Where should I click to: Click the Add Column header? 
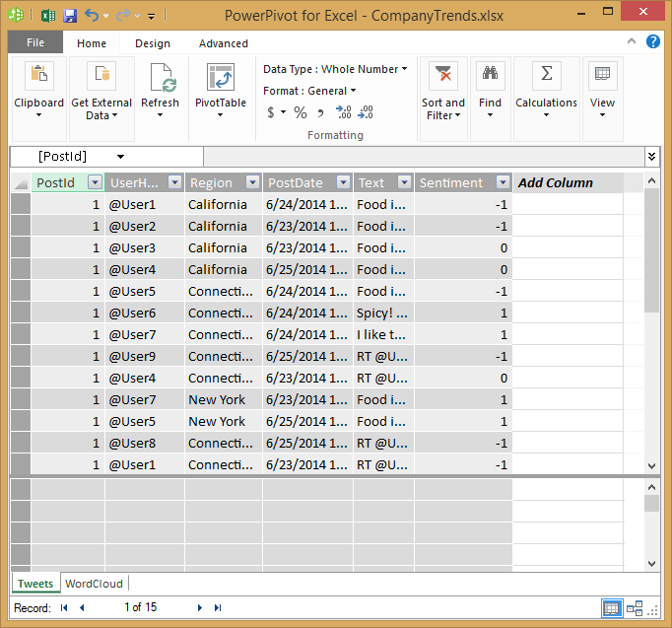(556, 182)
